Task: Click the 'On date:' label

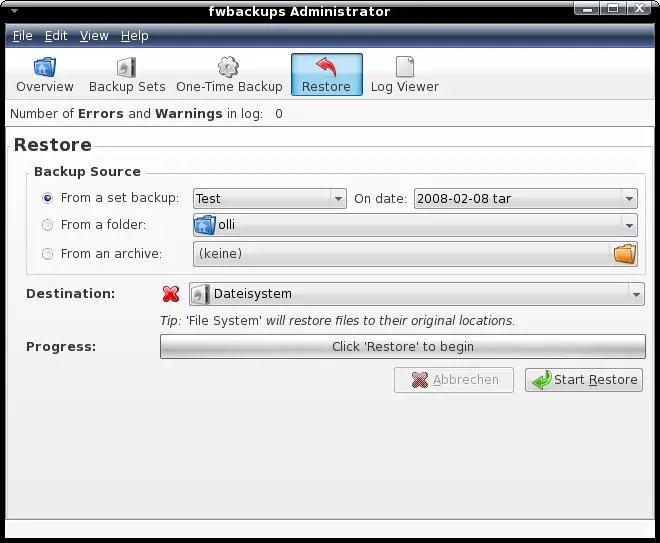Action: (381, 199)
